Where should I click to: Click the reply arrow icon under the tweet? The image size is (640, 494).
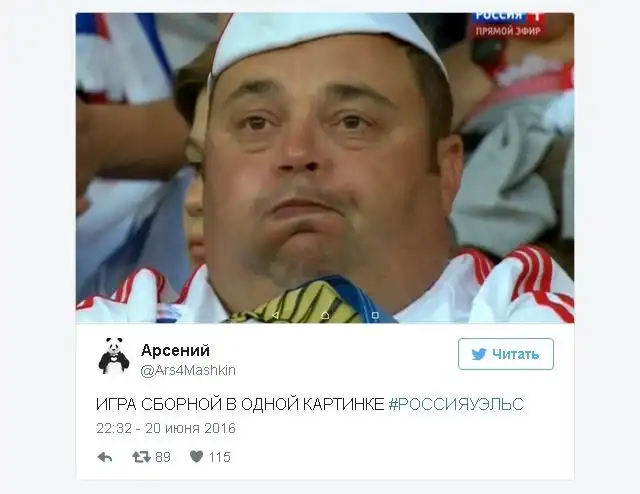click(x=105, y=457)
